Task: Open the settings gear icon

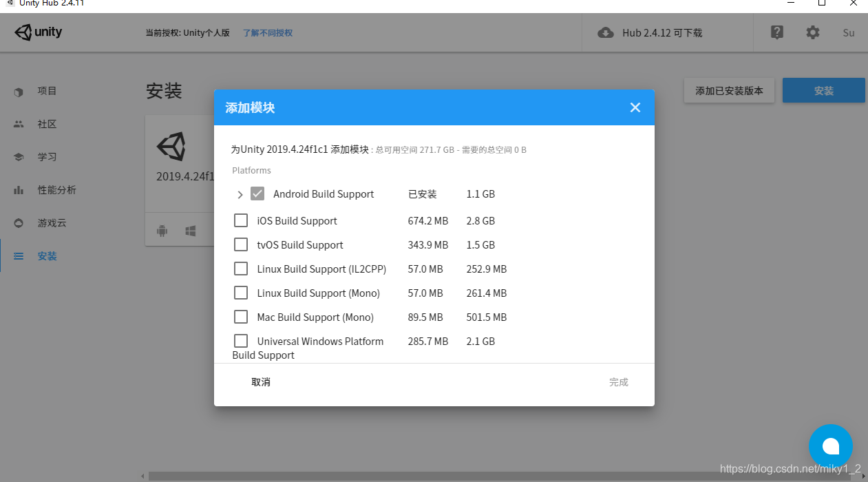Action: point(813,32)
